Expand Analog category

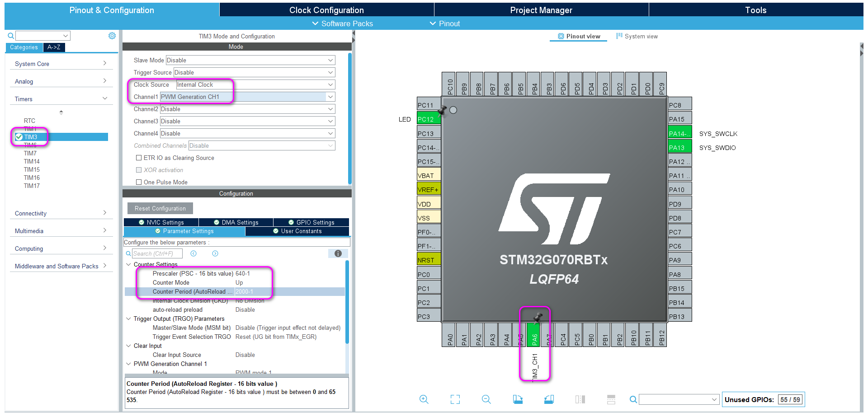pyautogui.click(x=61, y=81)
